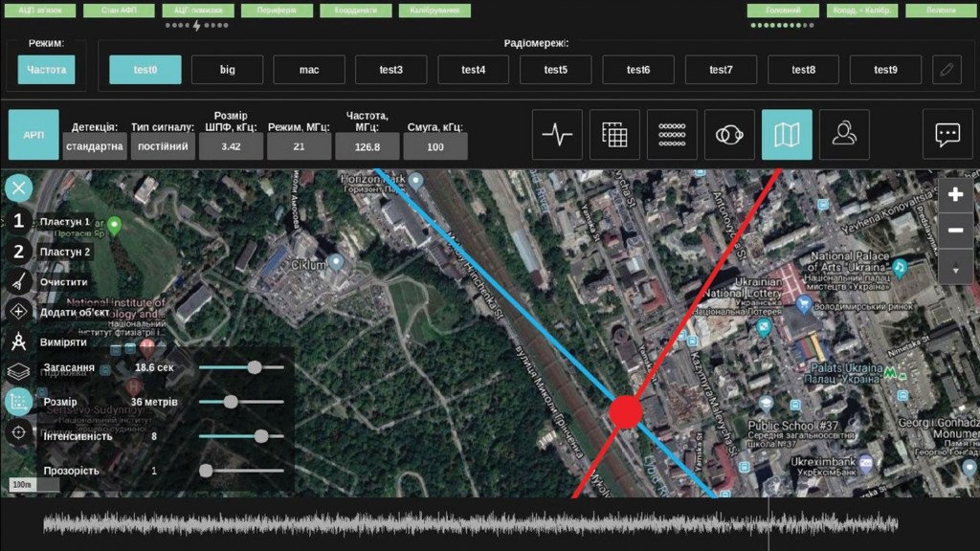
Task: Open the user profile icon
Action: pyautogui.click(x=844, y=135)
